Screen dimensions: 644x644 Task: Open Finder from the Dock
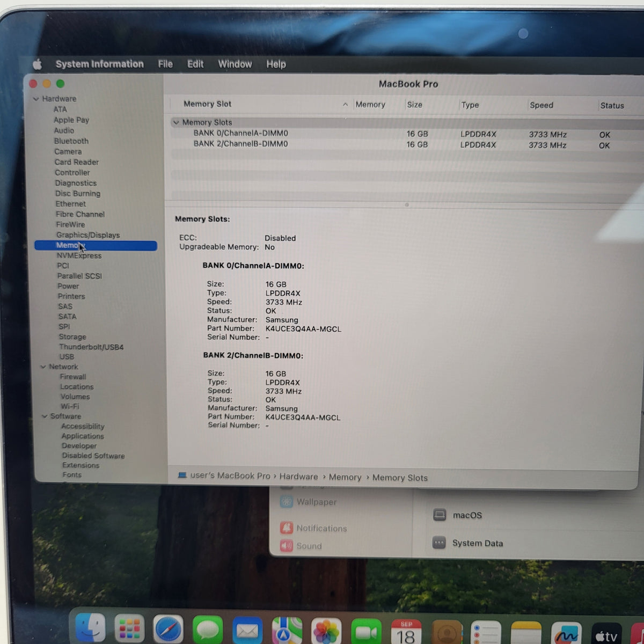pyautogui.click(x=90, y=629)
